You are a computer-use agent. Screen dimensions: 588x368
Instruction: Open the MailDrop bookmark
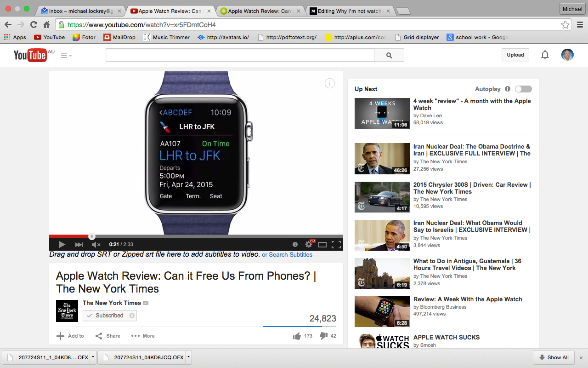coord(119,37)
